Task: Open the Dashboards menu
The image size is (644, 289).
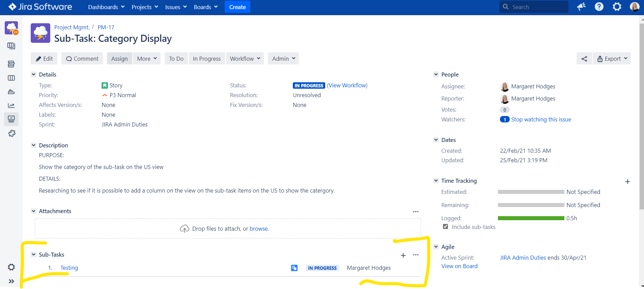Action: (106, 7)
